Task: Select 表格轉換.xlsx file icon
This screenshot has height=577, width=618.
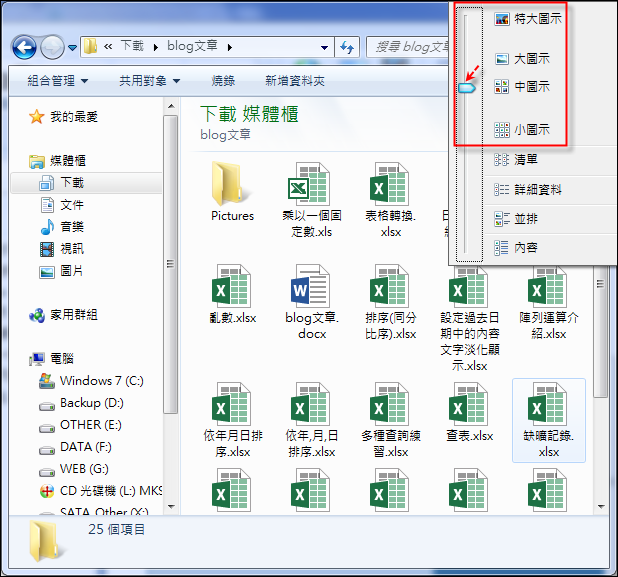Action: (x=390, y=184)
